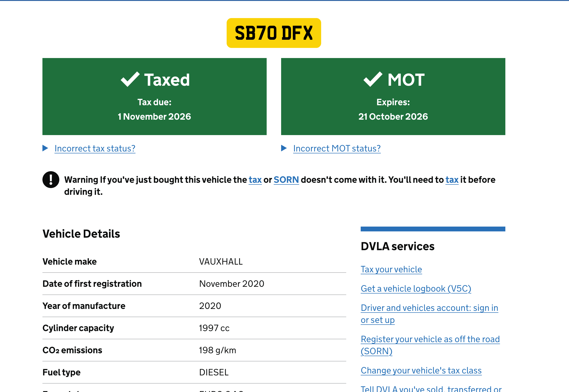Open the 'Tax your vehicle' DVLA service link
The width and height of the screenshot is (569, 392).
pyautogui.click(x=391, y=269)
